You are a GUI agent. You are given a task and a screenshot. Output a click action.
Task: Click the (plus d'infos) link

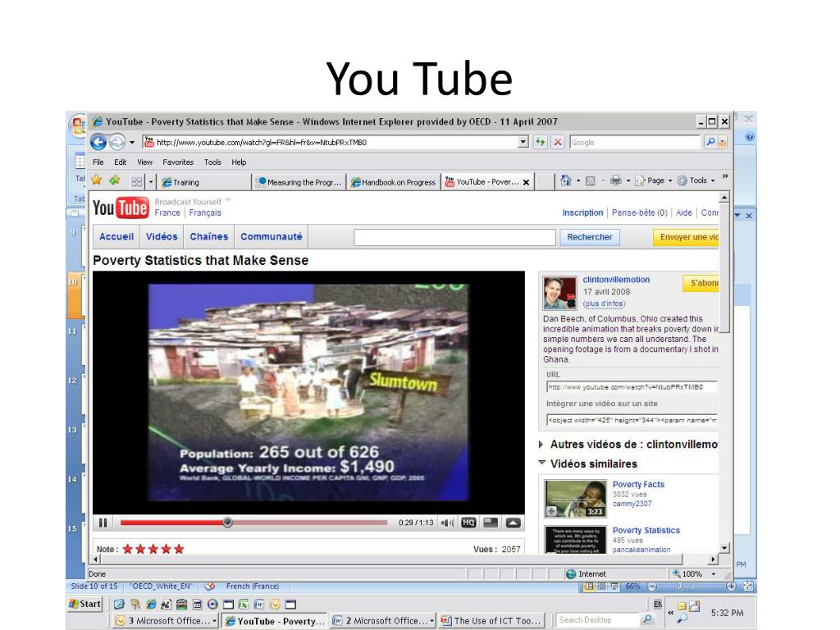click(605, 304)
